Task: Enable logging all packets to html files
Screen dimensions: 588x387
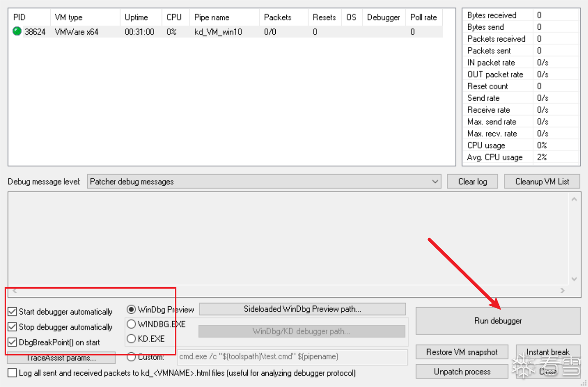Action: (x=12, y=373)
